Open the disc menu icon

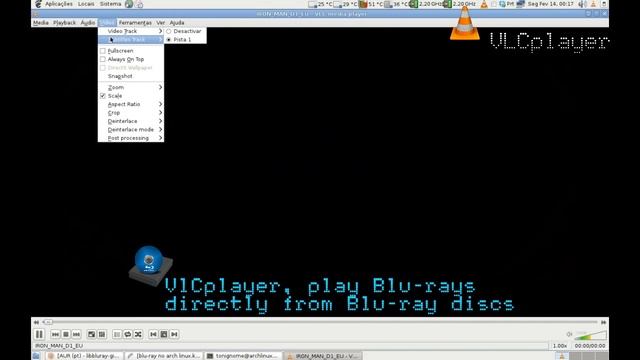(164, 334)
